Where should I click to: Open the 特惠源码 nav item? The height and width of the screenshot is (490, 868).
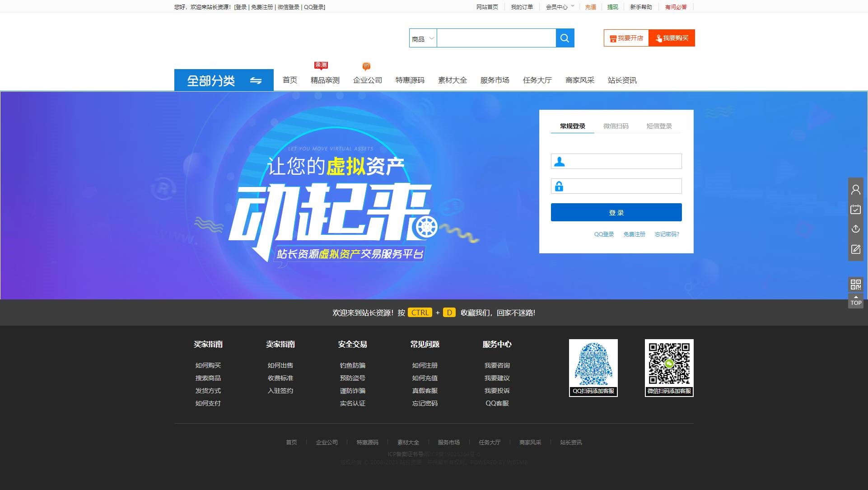coord(410,80)
